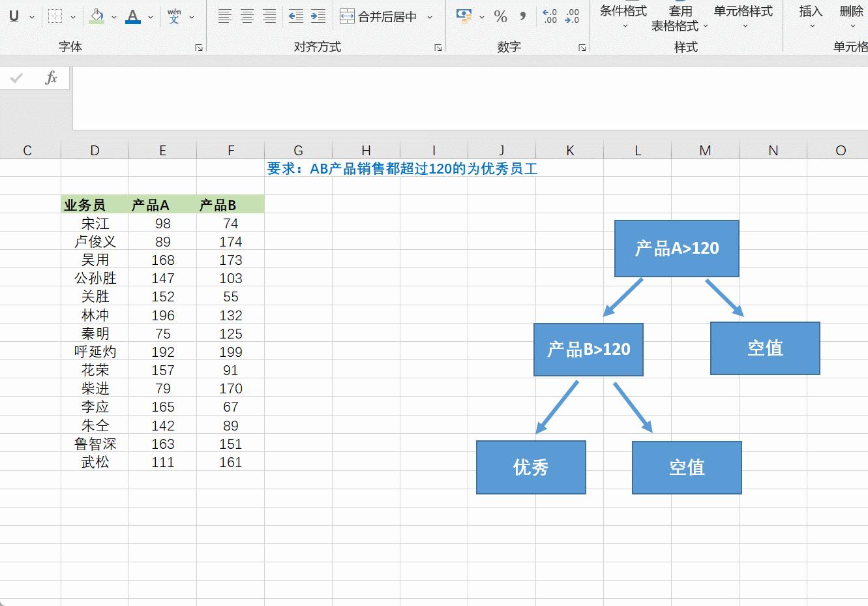The width and height of the screenshot is (868, 606).
Task: Apply comma style number formatting
Action: point(522,16)
